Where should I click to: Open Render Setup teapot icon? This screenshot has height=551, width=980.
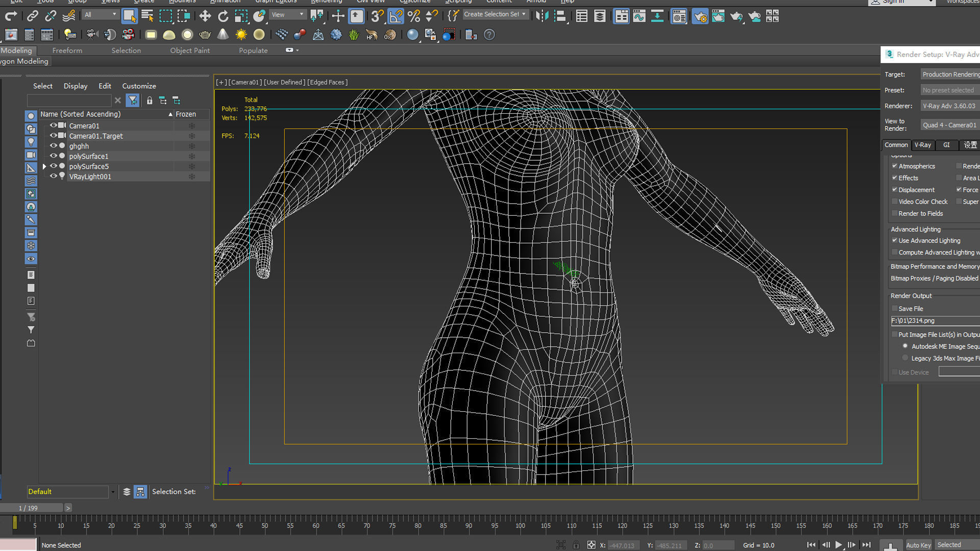tap(700, 16)
